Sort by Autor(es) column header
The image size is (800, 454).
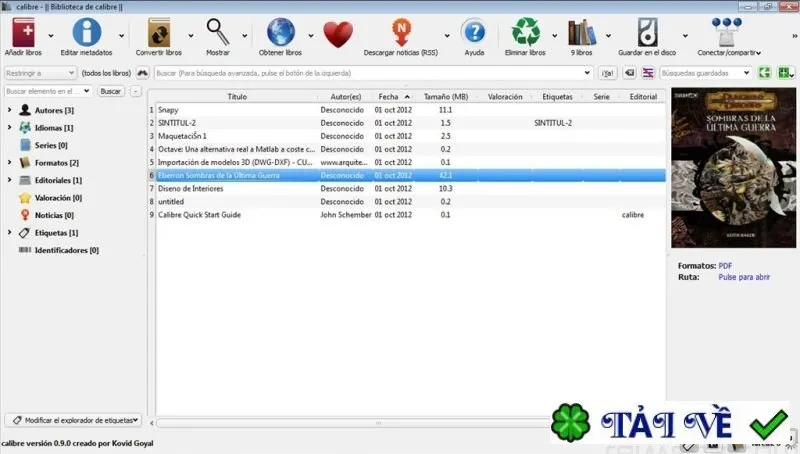coord(345,96)
